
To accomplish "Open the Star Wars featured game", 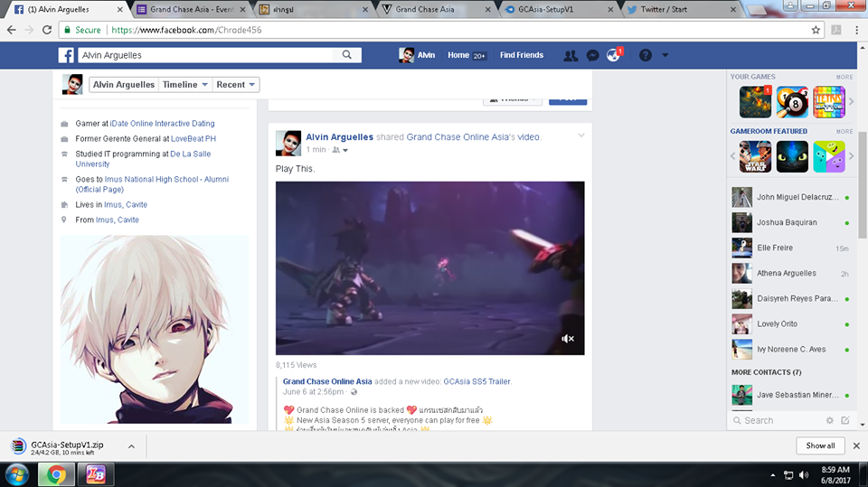I will click(755, 156).
